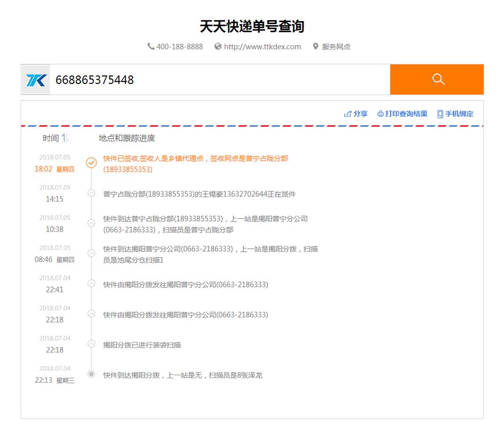Click the timeline marker at 22:13 星期三

91,374
